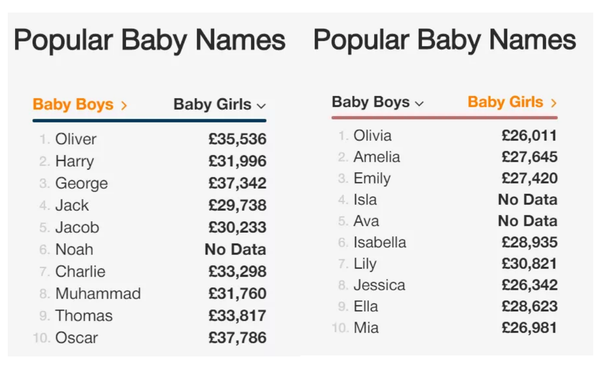Choose Thomas from the boys ranking
The image size is (600, 368).
[84, 316]
